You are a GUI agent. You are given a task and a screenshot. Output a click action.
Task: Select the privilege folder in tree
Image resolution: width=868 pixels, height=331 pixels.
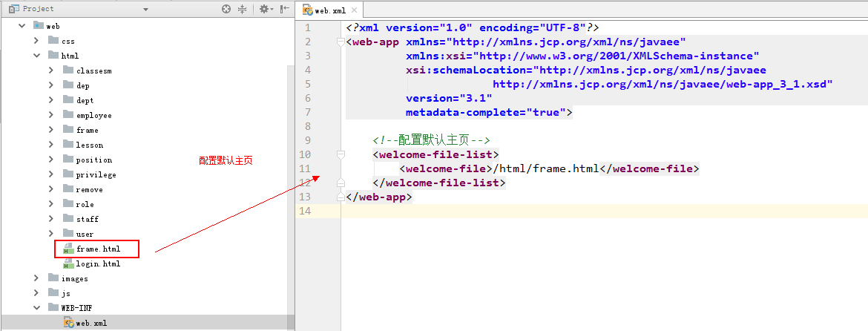pos(96,174)
